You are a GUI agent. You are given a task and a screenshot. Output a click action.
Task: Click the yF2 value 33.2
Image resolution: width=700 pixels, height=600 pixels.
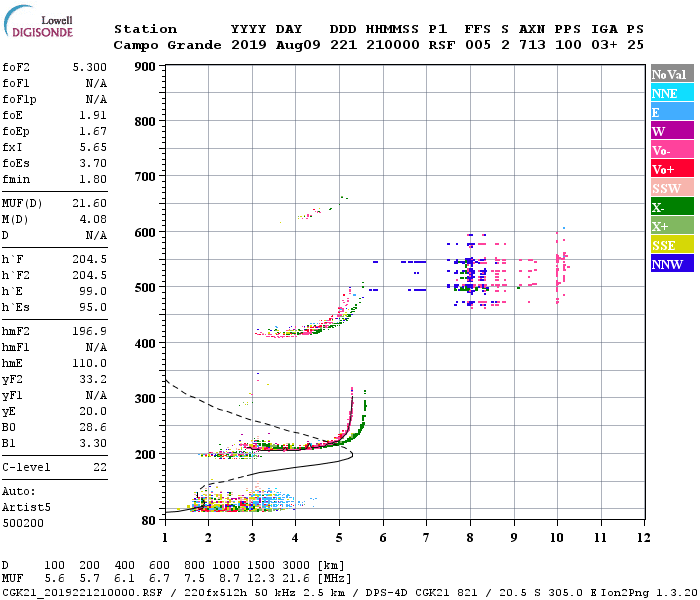tap(93, 379)
